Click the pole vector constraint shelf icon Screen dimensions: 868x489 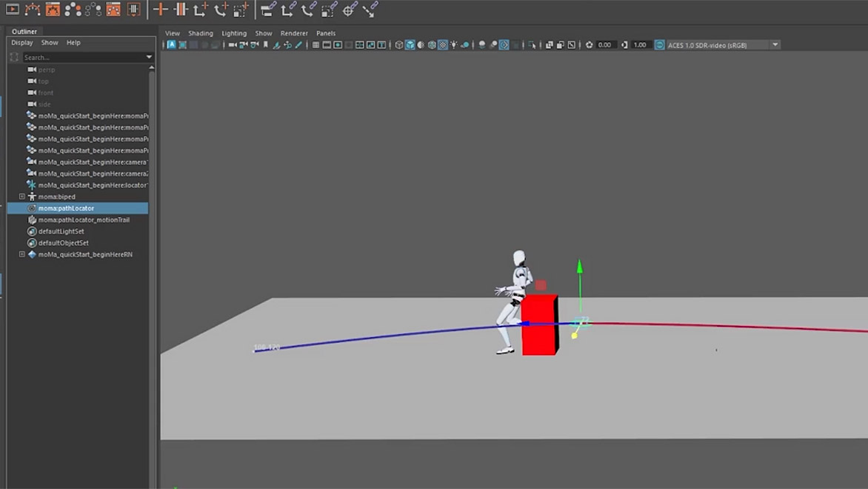(370, 9)
